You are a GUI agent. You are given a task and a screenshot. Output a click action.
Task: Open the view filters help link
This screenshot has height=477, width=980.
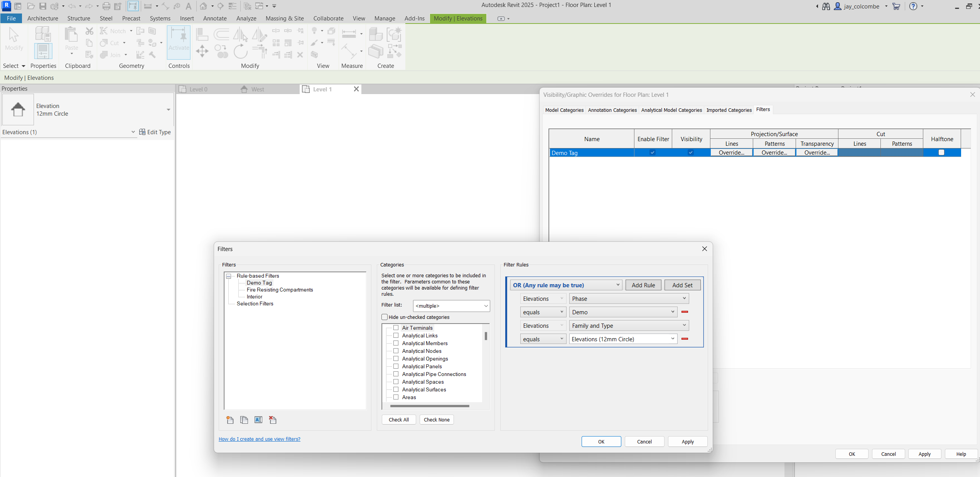click(x=259, y=439)
